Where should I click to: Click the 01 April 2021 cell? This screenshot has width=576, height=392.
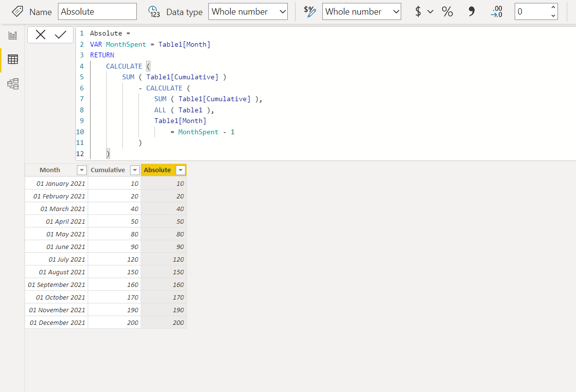click(56, 221)
